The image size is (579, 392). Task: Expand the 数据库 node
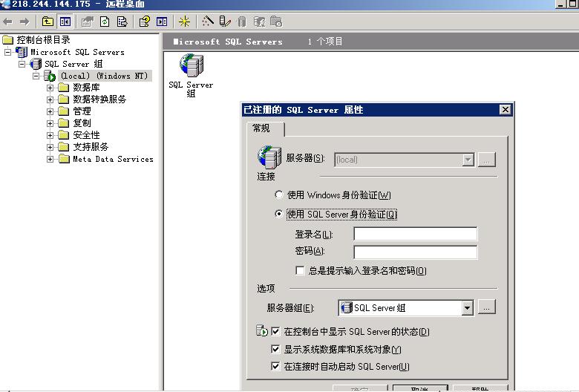[50, 88]
